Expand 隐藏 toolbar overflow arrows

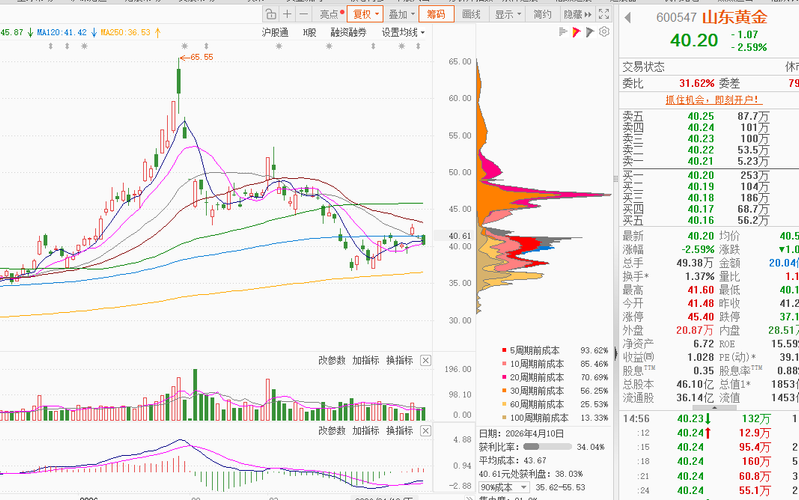pos(577,14)
